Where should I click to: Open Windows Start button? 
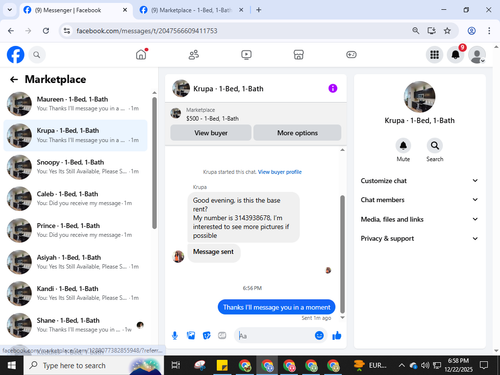click(x=12, y=365)
